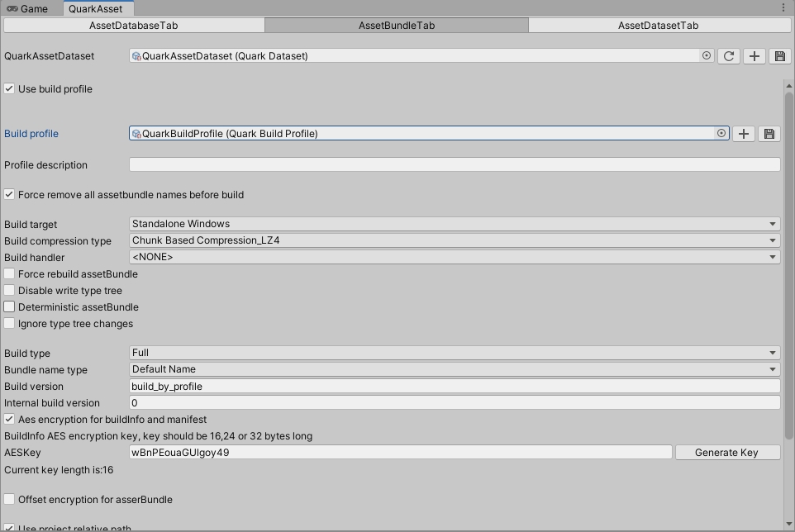Image resolution: width=795 pixels, height=532 pixels.
Task: Enable Deterministic assetBundle checkbox
Action: (x=9, y=306)
